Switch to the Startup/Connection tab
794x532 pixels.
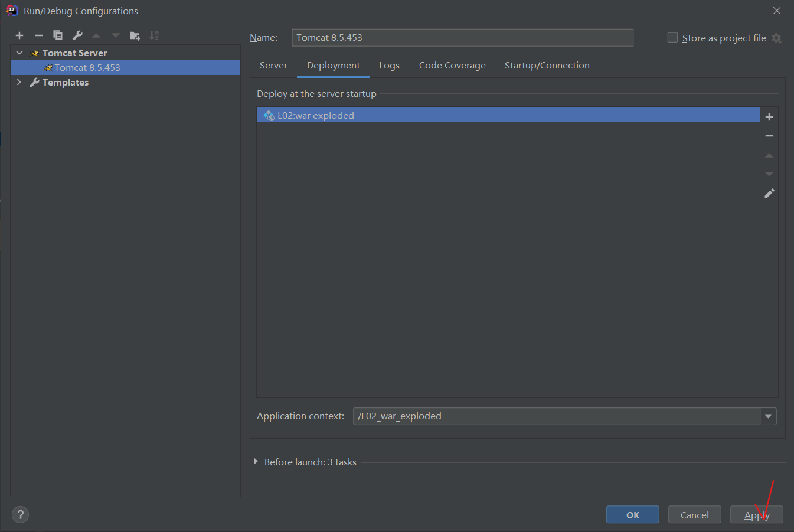coord(547,66)
